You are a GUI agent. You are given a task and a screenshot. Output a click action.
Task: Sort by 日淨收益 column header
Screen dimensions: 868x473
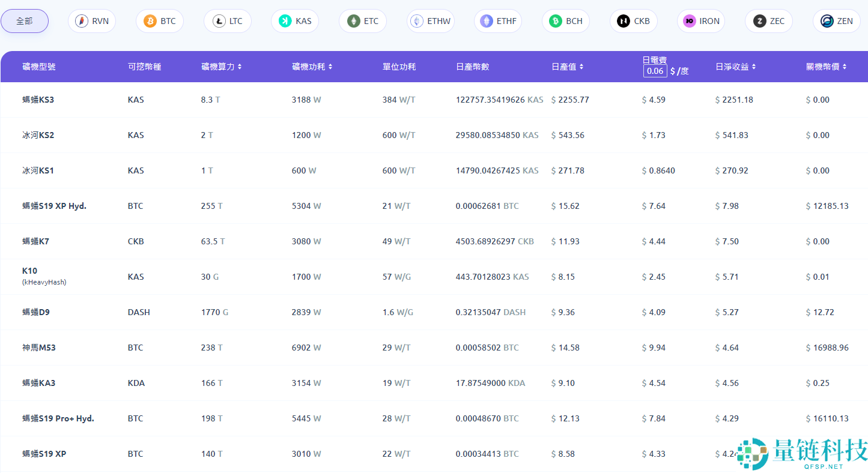tap(735, 67)
